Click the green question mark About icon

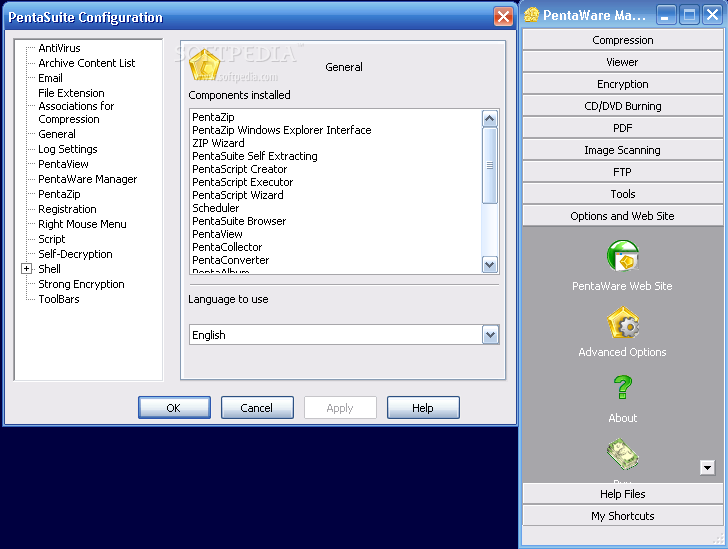click(x=623, y=387)
